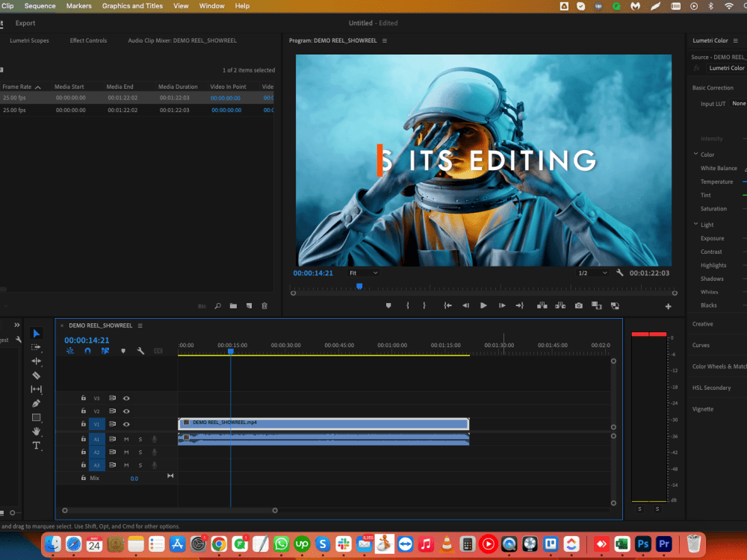This screenshot has width=747, height=560.
Task: Add marker in Program Monitor
Action: click(x=388, y=305)
